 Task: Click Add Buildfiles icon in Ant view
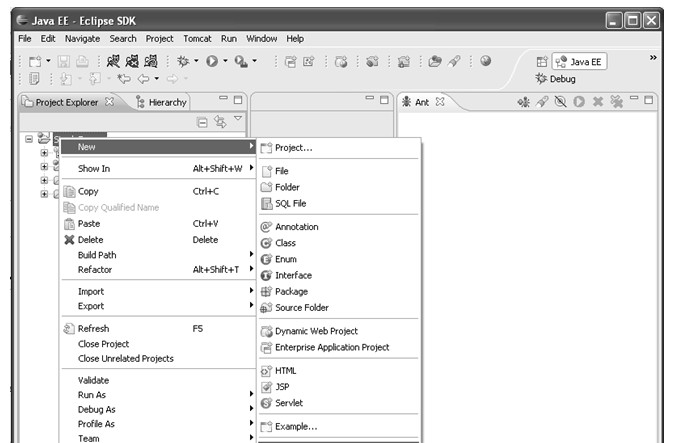click(x=524, y=102)
